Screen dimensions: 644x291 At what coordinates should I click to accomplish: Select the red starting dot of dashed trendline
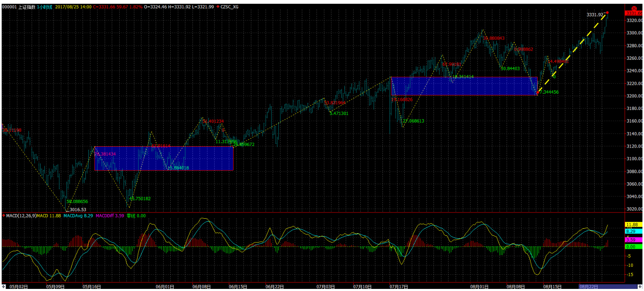coord(538,92)
